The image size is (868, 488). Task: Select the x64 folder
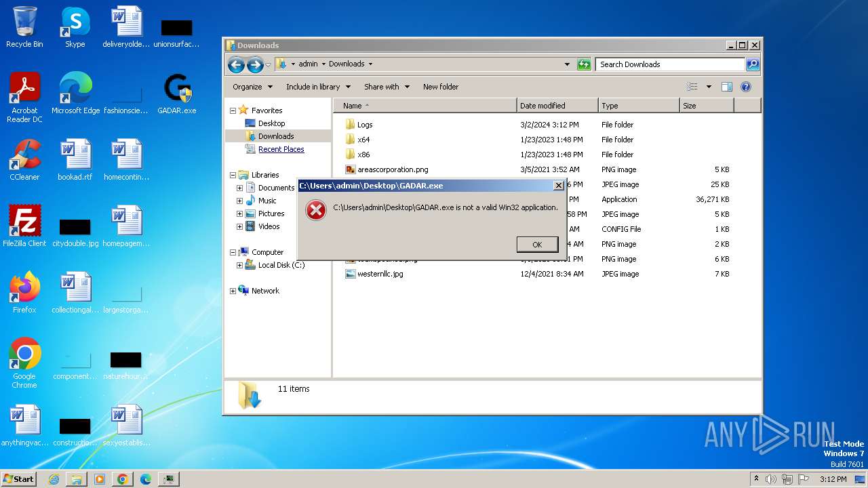tap(363, 140)
